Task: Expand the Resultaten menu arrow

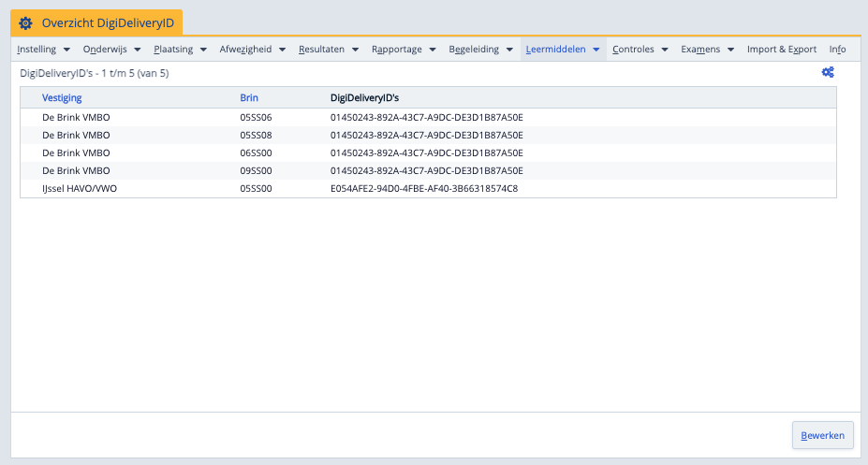Action: pos(356,50)
